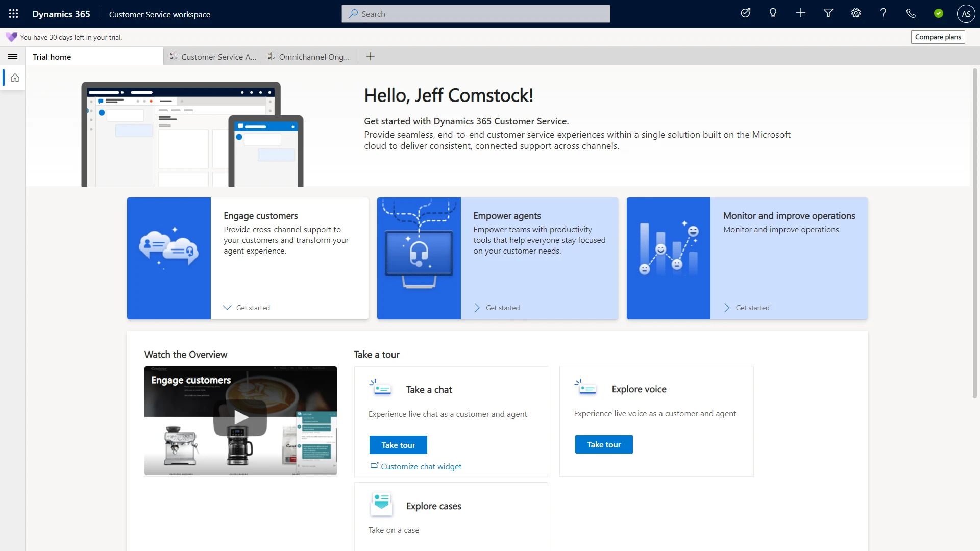Play the Engage customers overview video
This screenshot has height=551, width=980.
[240, 417]
